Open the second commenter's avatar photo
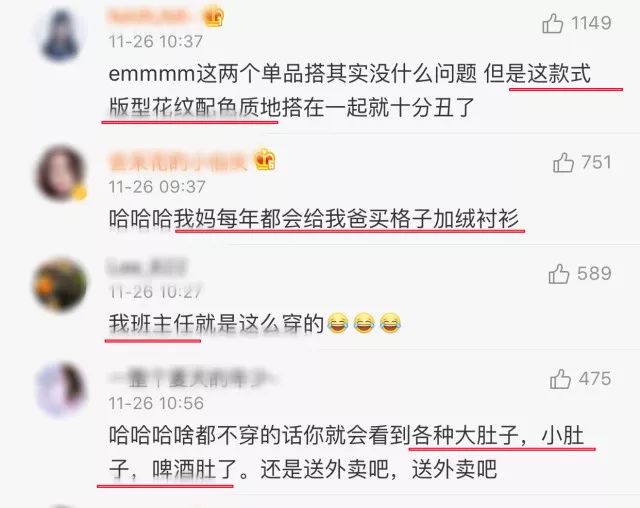This screenshot has width=640, height=508. (60, 173)
